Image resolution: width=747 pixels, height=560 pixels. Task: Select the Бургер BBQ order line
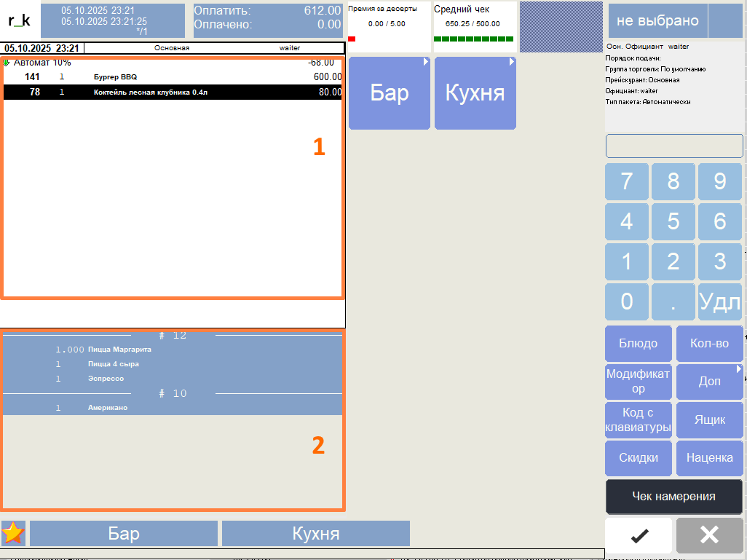[x=173, y=76]
